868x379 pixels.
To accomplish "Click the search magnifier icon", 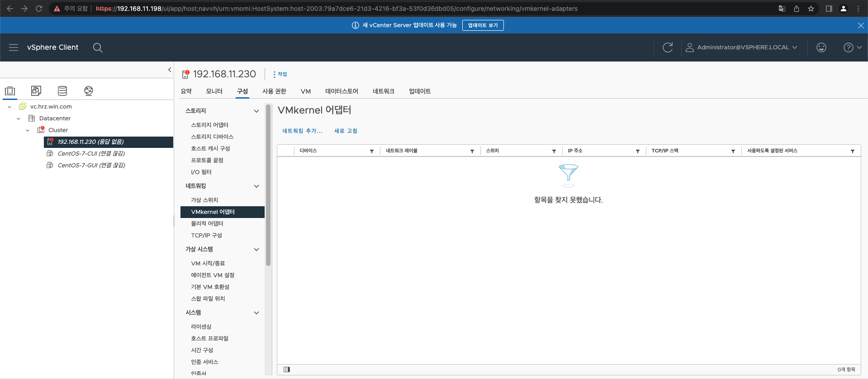I will tap(98, 47).
